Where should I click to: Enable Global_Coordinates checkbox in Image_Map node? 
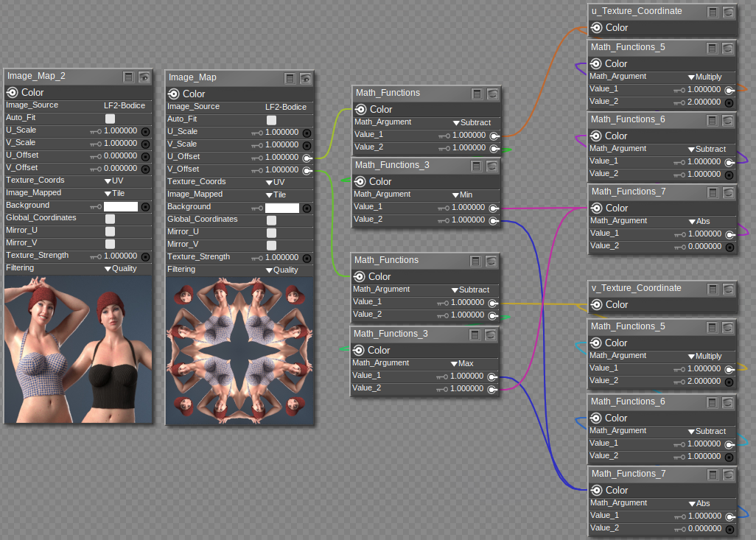tap(271, 220)
